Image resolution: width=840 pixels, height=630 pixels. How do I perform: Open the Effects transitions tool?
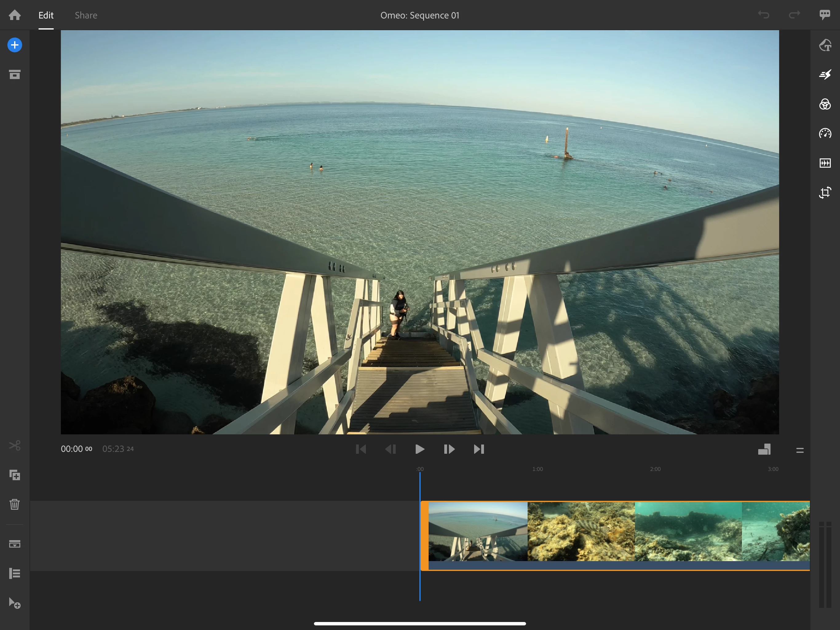825,74
